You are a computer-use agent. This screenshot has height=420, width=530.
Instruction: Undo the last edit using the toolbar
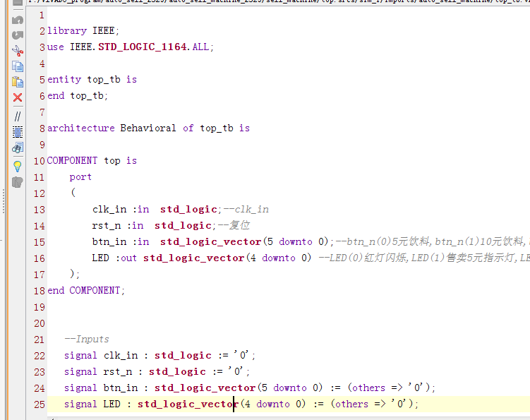click(18, 20)
